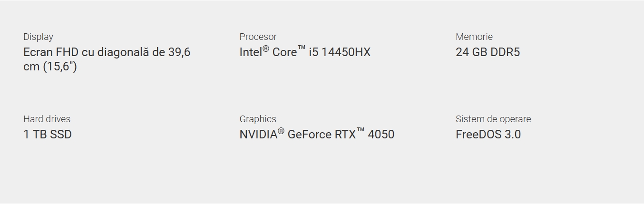Click the '4050' graphics model number
The image size is (644, 204).
click(381, 135)
